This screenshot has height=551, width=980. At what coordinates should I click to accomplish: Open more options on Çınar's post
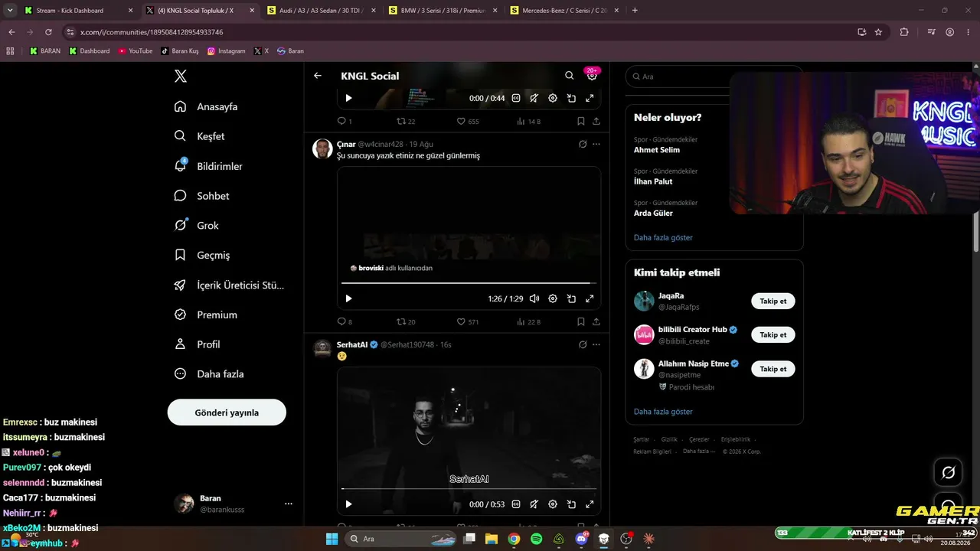click(596, 144)
